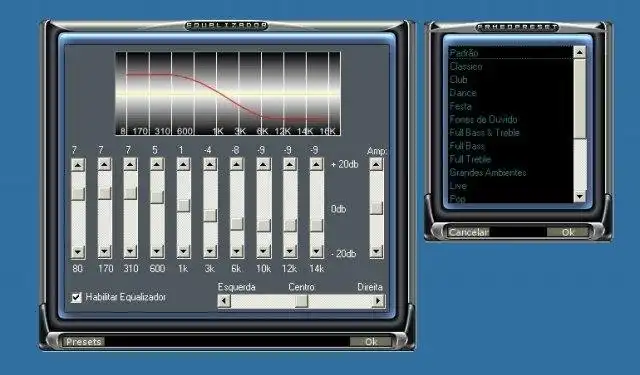Click the up arrow on the 12k slider

[290, 165]
